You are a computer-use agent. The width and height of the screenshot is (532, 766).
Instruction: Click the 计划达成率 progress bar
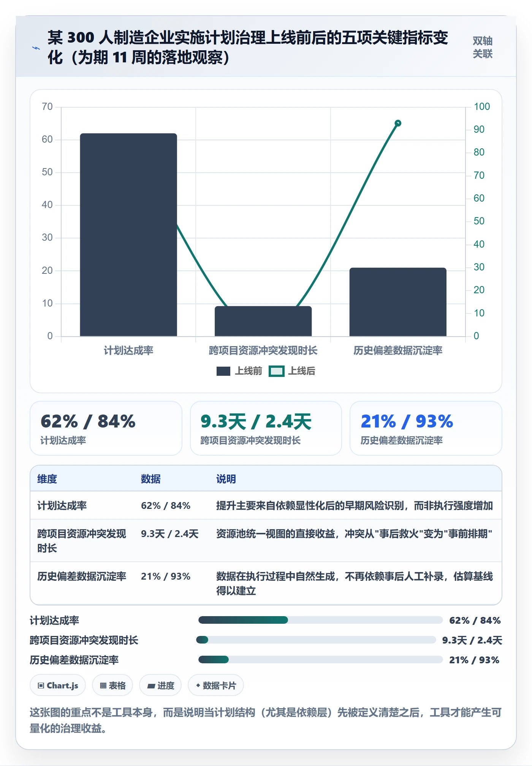321,620
